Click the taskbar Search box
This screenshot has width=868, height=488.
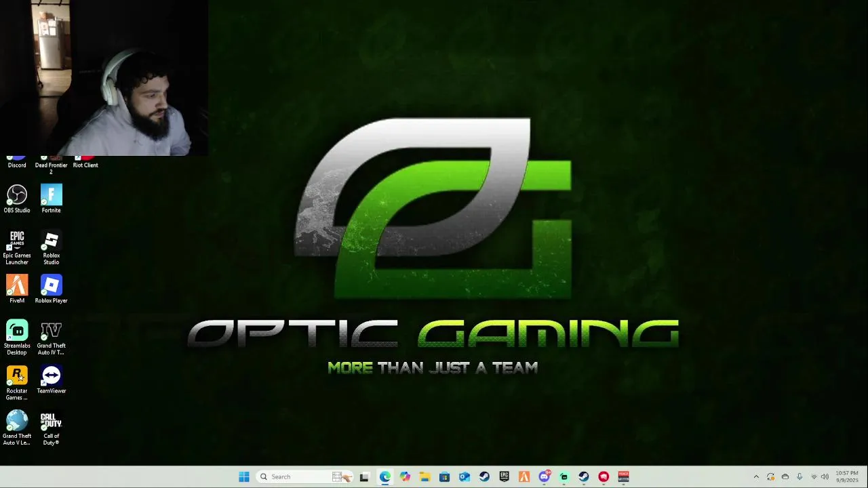click(305, 476)
